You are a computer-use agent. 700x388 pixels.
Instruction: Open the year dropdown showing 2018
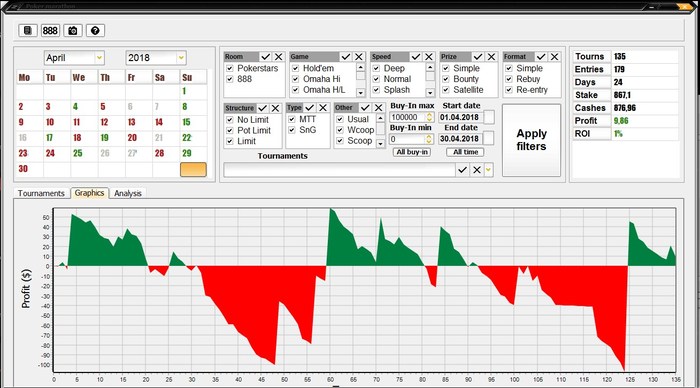pyautogui.click(x=181, y=58)
